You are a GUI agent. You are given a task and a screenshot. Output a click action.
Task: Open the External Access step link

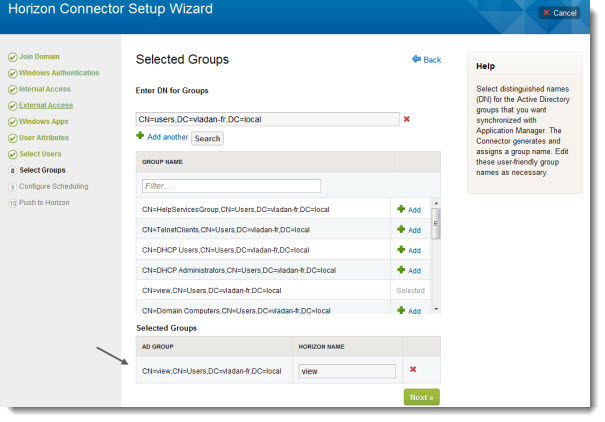[x=46, y=105]
